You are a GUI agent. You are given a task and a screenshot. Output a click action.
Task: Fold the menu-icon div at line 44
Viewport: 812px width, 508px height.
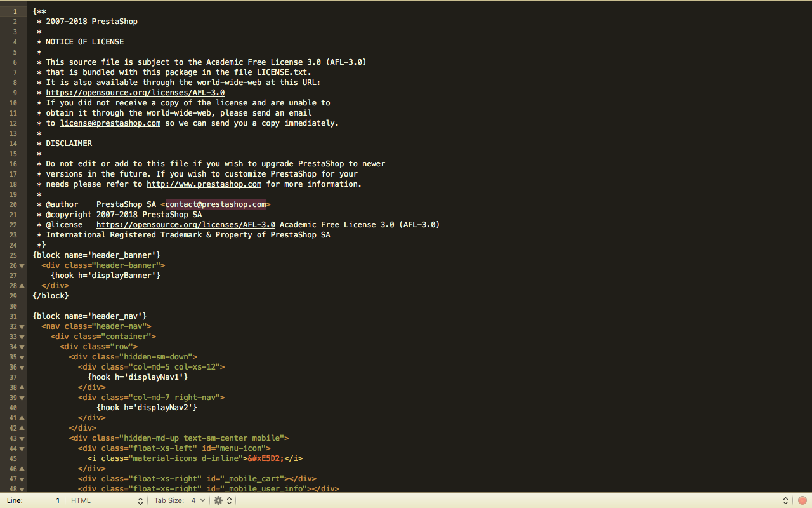pyautogui.click(x=22, y=448)
